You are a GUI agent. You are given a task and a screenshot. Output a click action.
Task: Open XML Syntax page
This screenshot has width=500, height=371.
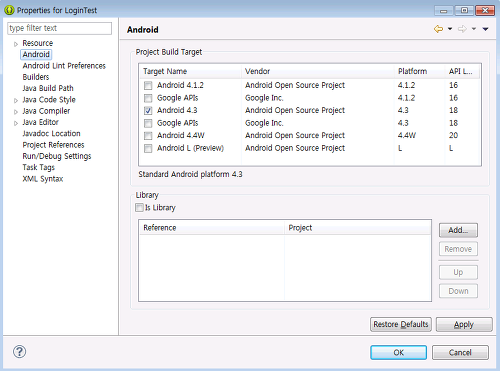click(43, 179)
